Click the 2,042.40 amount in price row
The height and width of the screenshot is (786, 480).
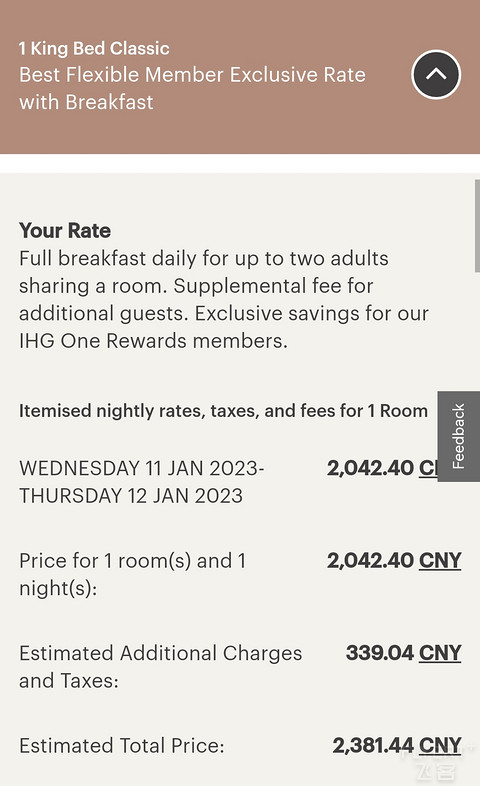(370, 560)
